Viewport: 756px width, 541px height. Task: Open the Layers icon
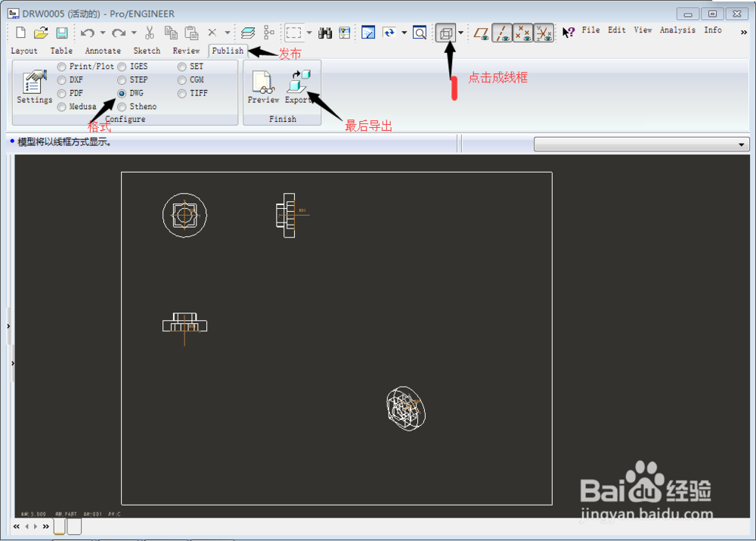coord(248,33)
